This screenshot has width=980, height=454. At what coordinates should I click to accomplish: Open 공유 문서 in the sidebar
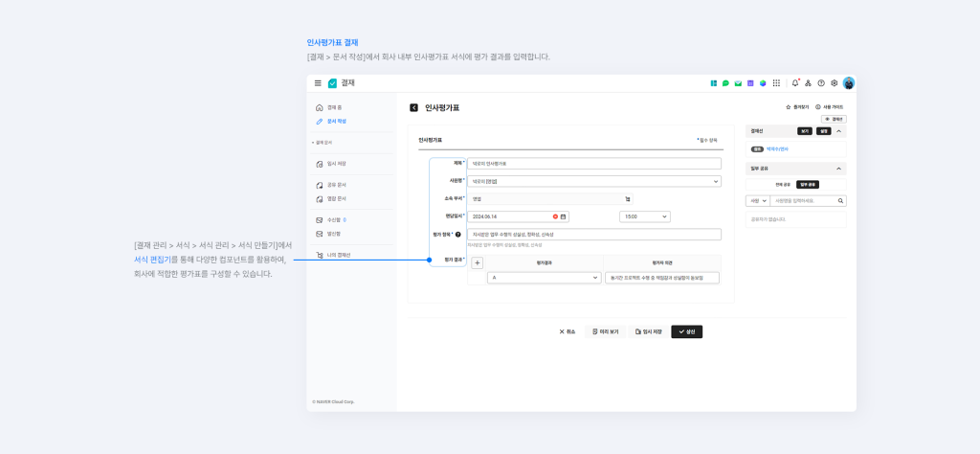331,185
